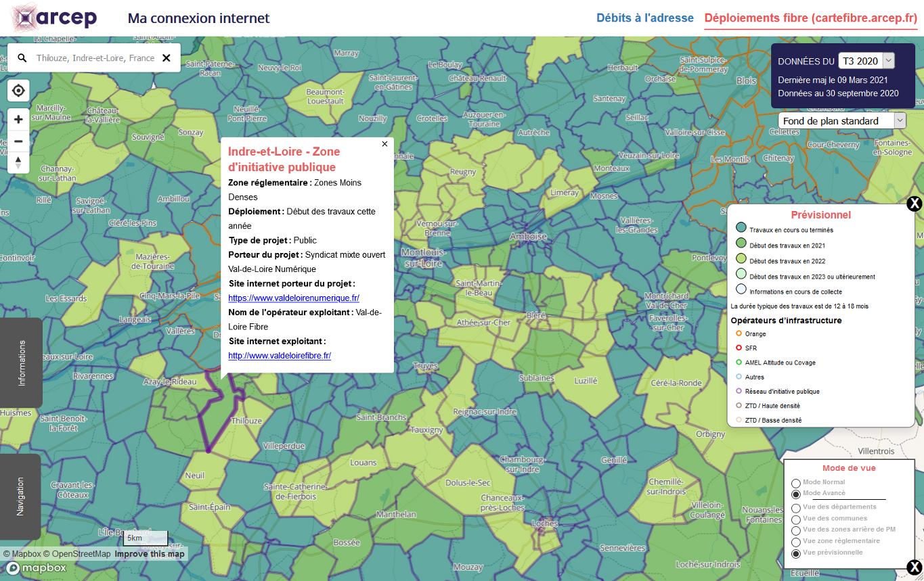Zoom in using the plus icon
This screenshot has width=924, height=581.
point(18,119)
